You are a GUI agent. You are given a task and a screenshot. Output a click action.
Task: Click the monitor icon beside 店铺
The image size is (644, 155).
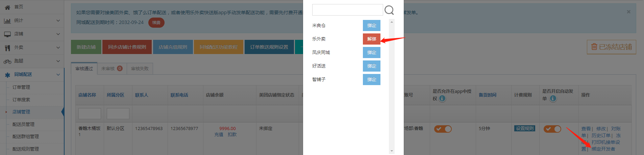[7, 34]
